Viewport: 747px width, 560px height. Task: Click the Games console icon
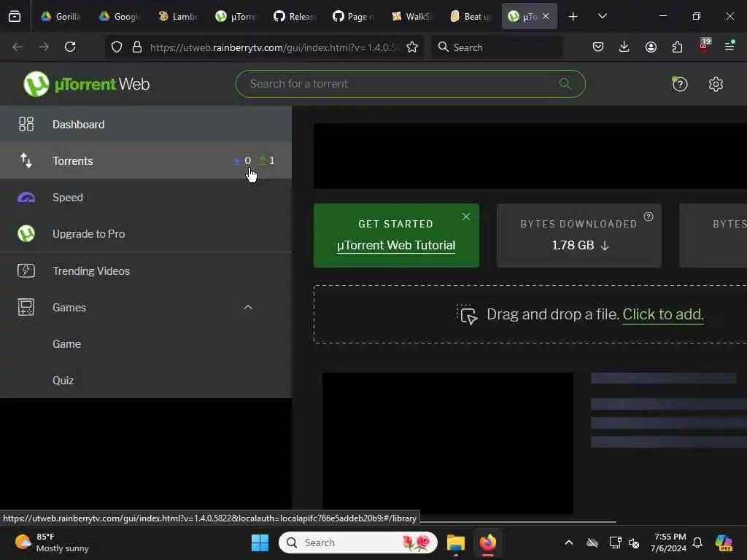tap(26, 307)
